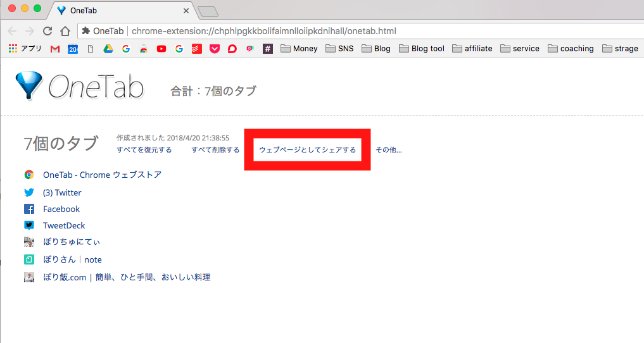Viewport: 644px width, 343px height.
Task: Click すべて削除する to delete all tabs
Action: [215, 150]
